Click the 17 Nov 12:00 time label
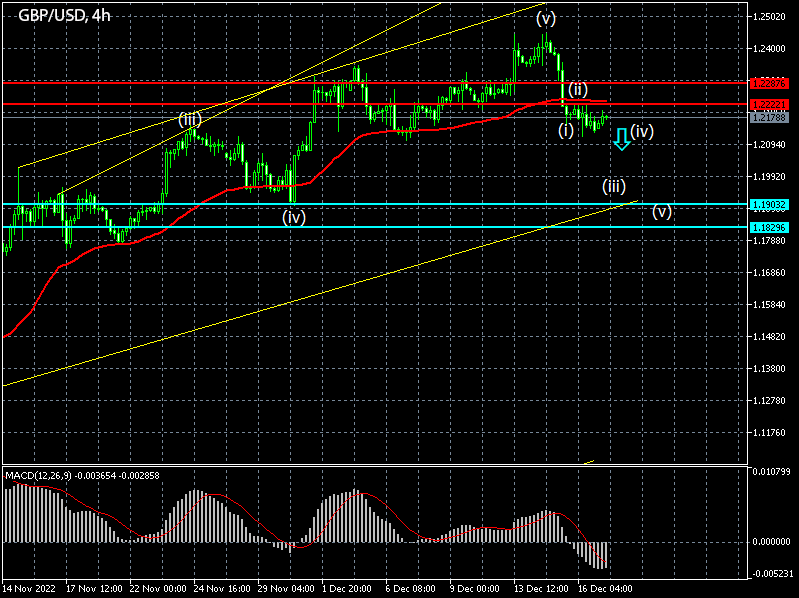 pos(94,589)
